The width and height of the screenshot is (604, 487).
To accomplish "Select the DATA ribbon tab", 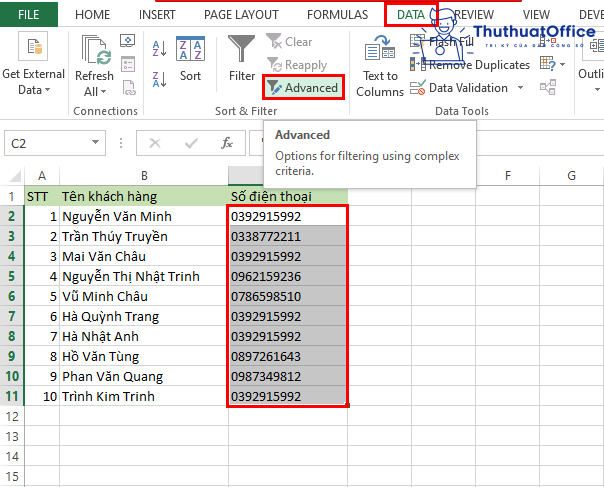I will [x=411, y=15].
